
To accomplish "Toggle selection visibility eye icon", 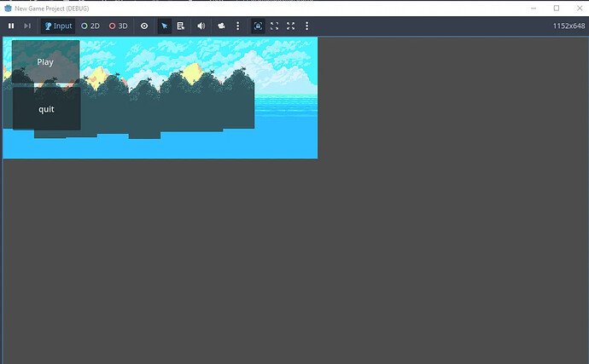I will pyautogui.click(x=144, y=26).
